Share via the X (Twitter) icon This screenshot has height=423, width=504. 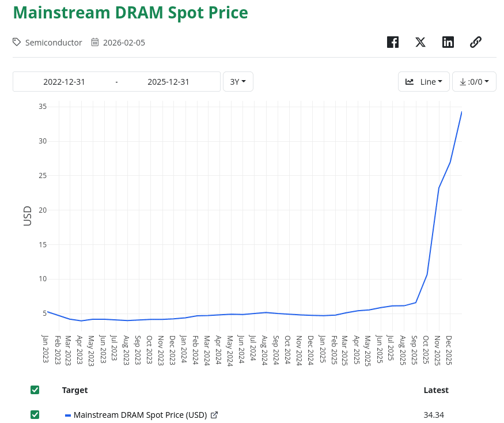coord(420,42)
